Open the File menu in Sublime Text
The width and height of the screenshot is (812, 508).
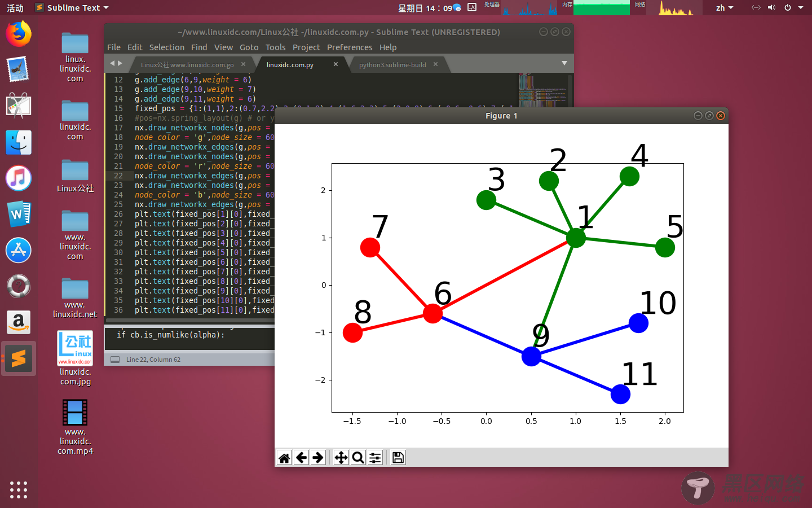tap(114, 47)
